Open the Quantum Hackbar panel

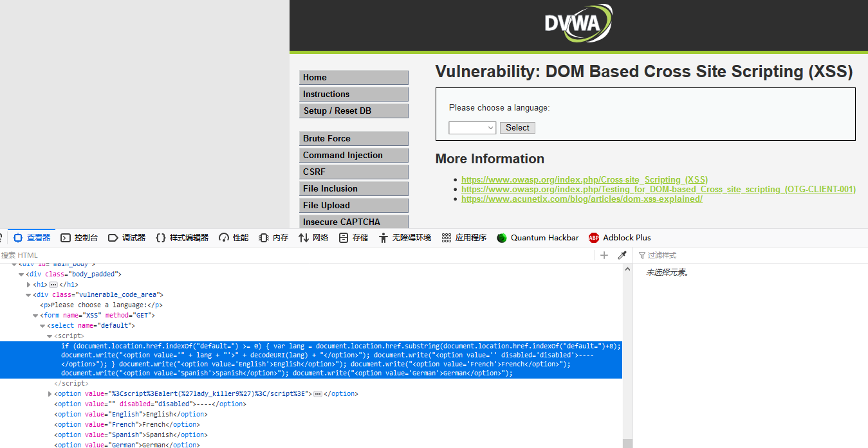point(538,238)
